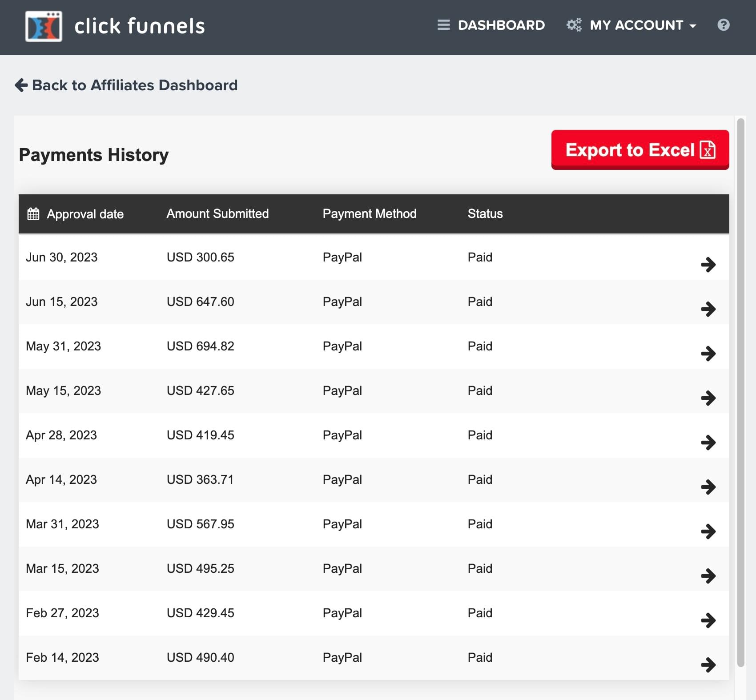Click PayPal in the May 31, 2023 row
This screenshot has width=756, height=700.
[342, 346]
